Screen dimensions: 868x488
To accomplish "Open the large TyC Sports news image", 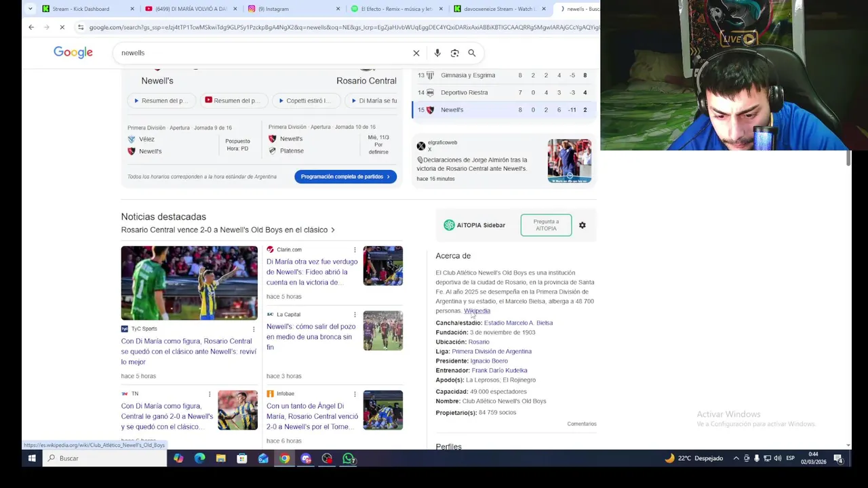I will coord(189,283).
